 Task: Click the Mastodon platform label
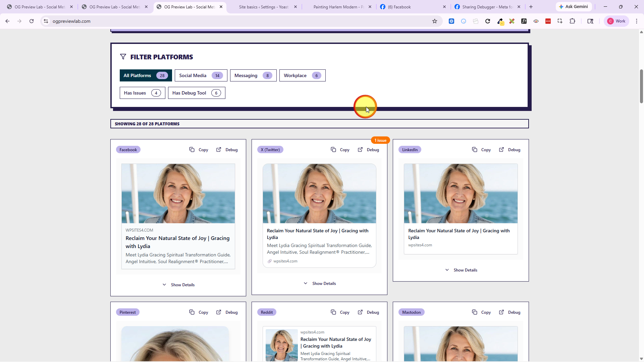[411, 312]
